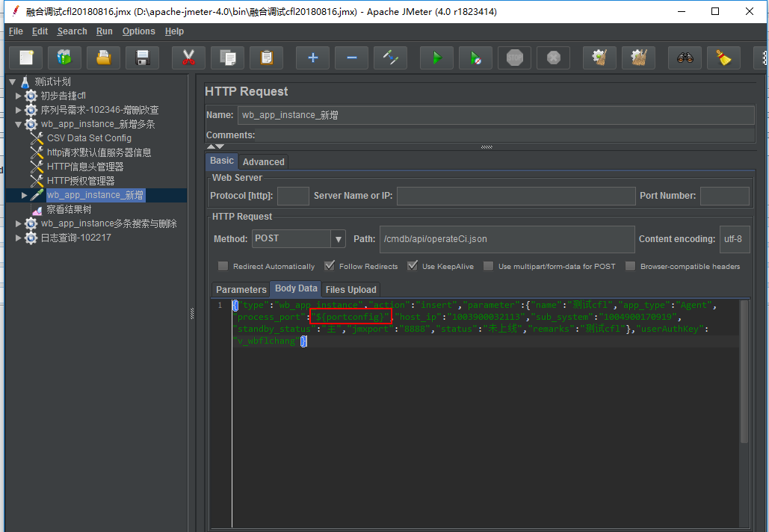Switch to the Parameters tab
The height and width of the screenshot is (532, 769).
click(x=241, y=290)
